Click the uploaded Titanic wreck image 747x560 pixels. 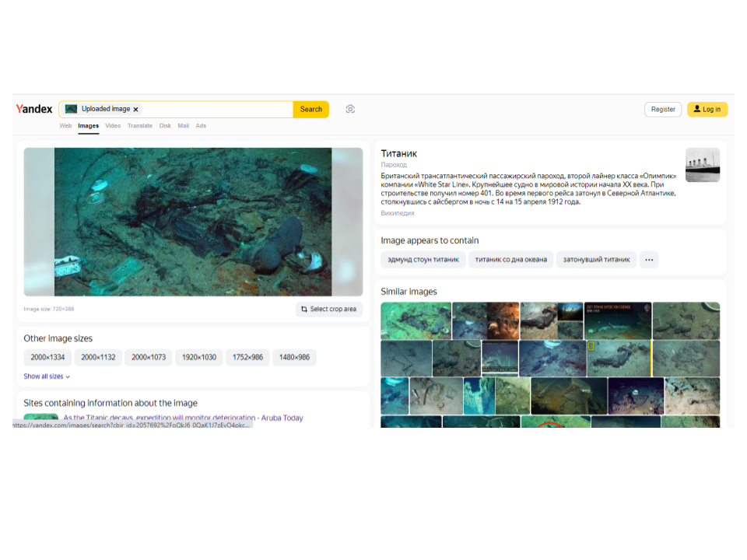click(193, 222)
